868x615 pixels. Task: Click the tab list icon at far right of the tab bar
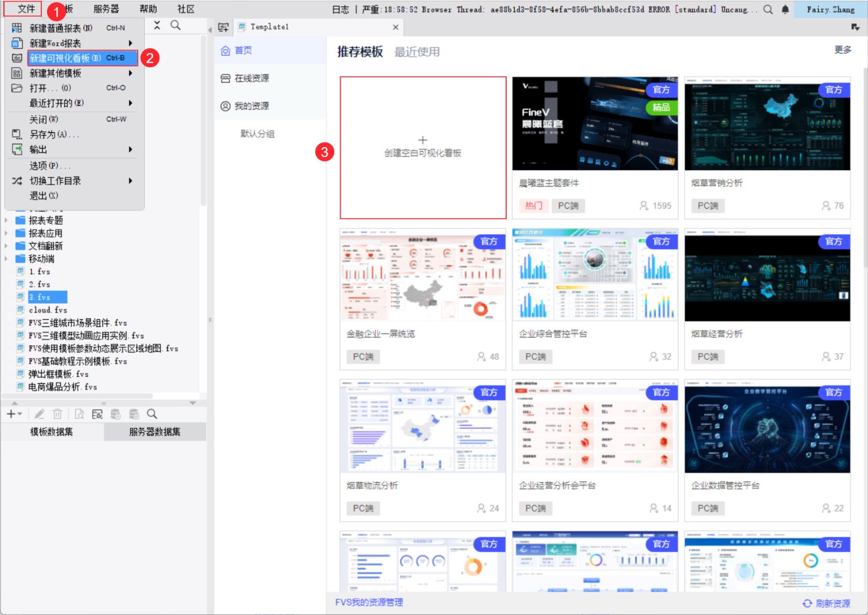pos(856,27)
